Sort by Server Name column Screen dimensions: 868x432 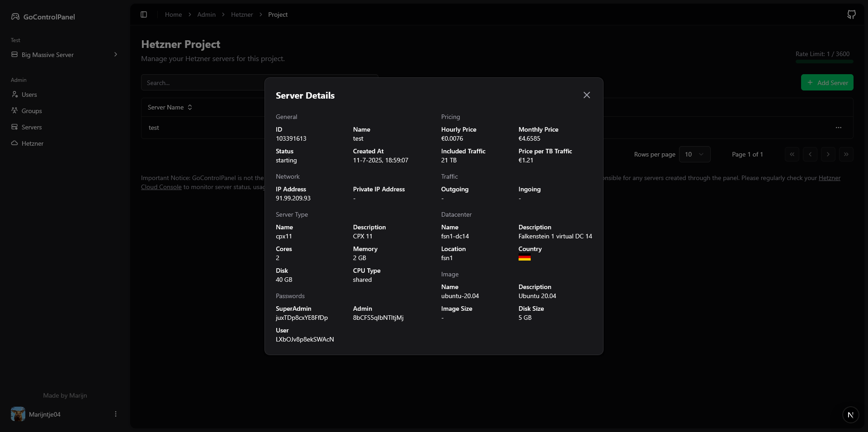170,107
